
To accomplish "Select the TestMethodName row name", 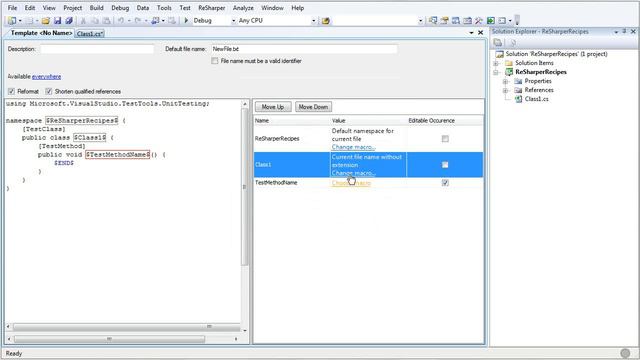I will (276, 183).
